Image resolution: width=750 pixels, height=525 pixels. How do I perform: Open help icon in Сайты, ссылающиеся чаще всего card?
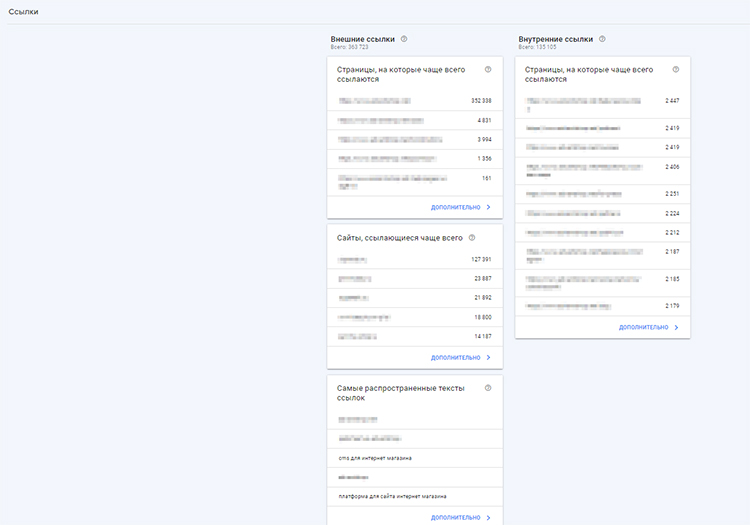coord(472,238)
